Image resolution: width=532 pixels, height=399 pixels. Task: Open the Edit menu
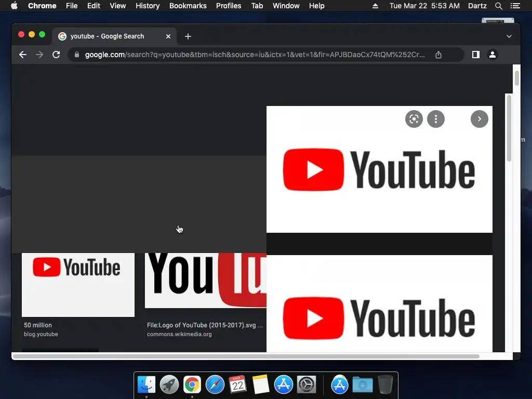[94, 6]
